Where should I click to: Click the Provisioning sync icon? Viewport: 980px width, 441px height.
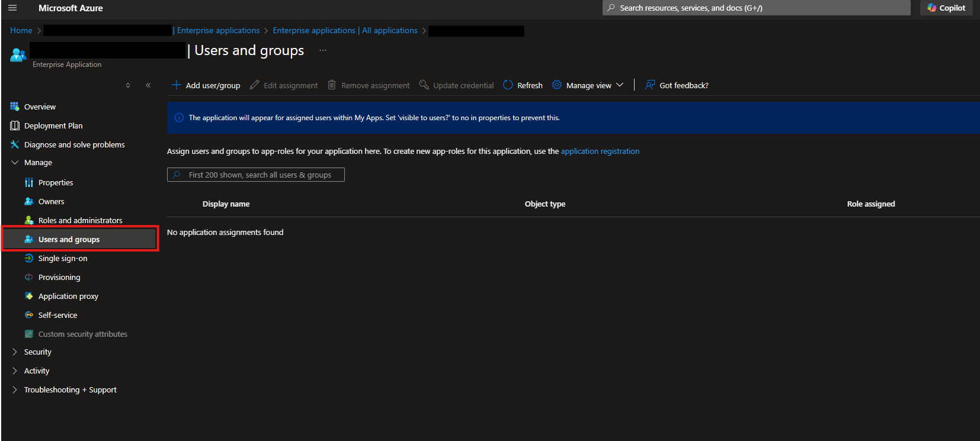pos(29,277)
